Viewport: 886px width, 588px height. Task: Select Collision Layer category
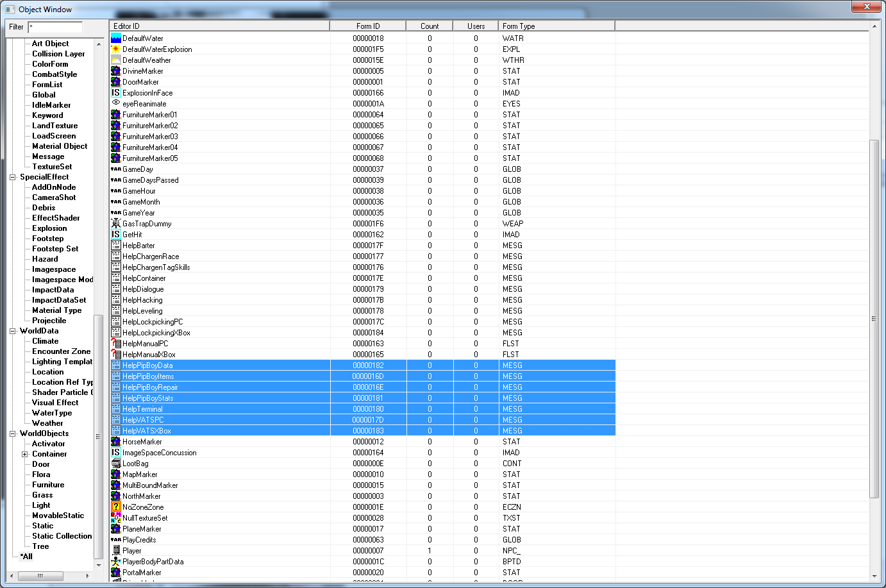58,54
